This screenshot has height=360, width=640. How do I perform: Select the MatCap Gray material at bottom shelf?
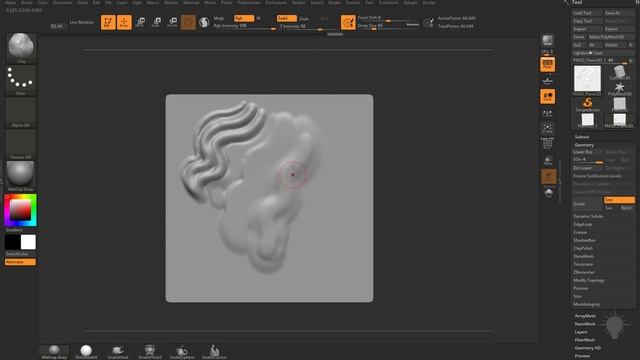coord(54,351)
